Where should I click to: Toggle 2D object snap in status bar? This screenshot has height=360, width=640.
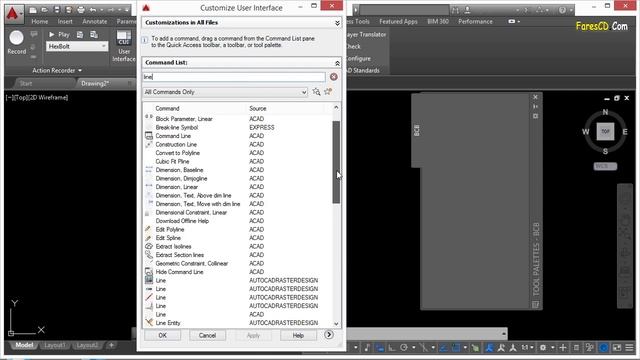456,348
